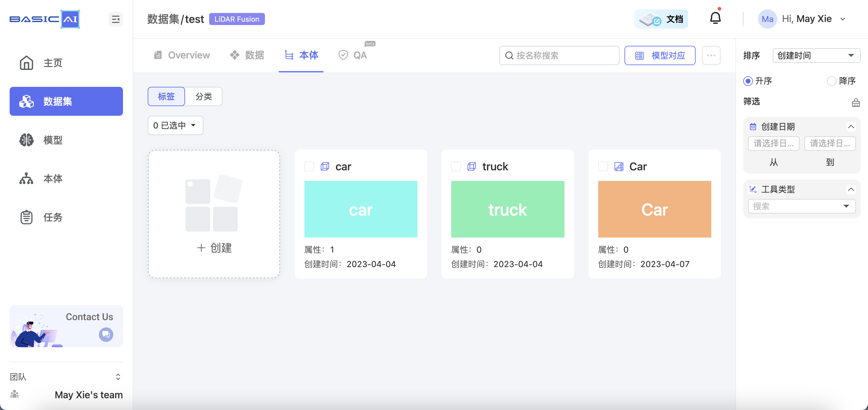Screen dimensions: 868x410
Task: Open the 工具类型 搜索 dropdown
Action: [x=802, y=206]
